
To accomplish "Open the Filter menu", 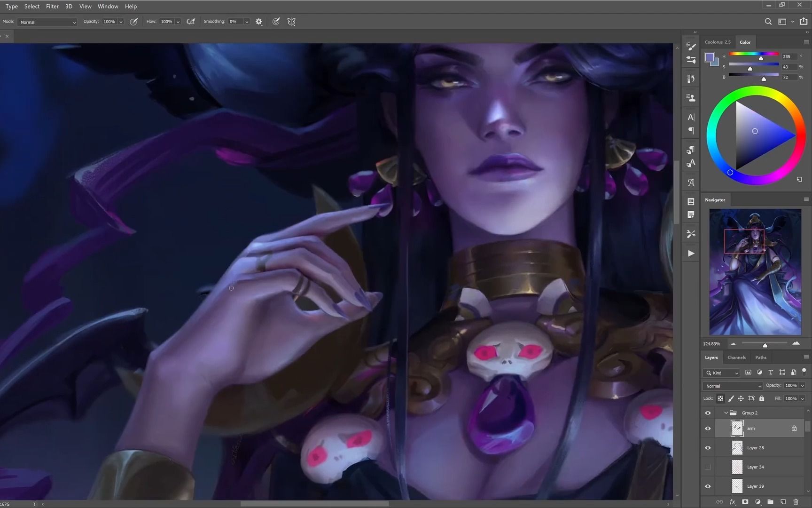I will [52, 6].
